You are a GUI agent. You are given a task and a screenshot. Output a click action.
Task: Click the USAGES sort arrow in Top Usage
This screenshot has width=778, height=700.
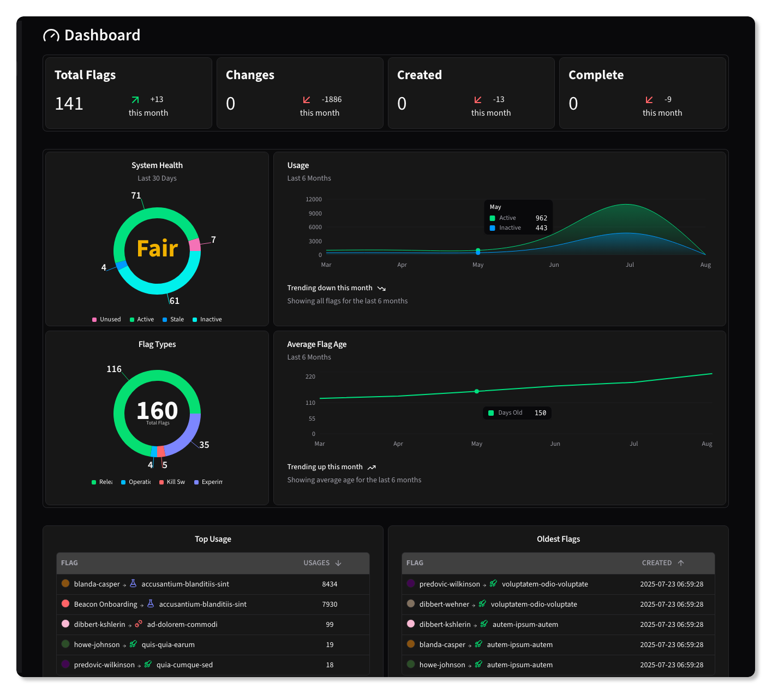pos(338,563)
